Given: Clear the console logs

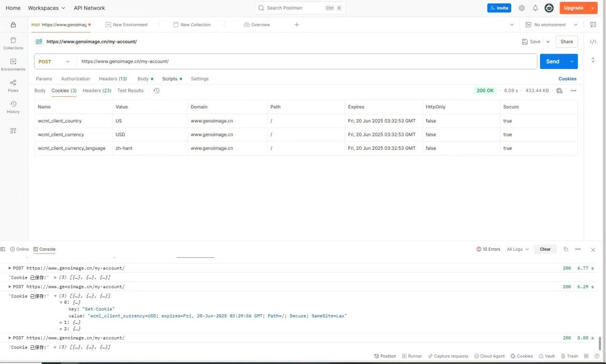Looking at the screenshot, I should pos(545,249).
